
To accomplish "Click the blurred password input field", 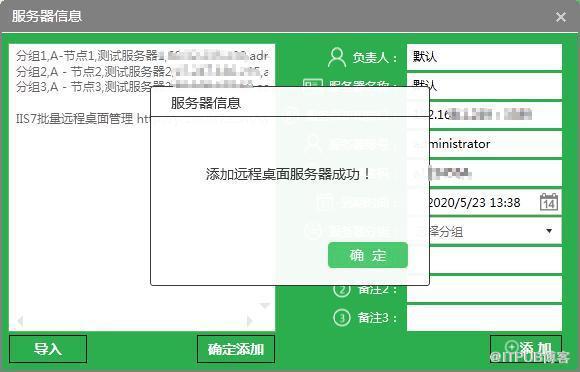I will (x=484, y=173).
